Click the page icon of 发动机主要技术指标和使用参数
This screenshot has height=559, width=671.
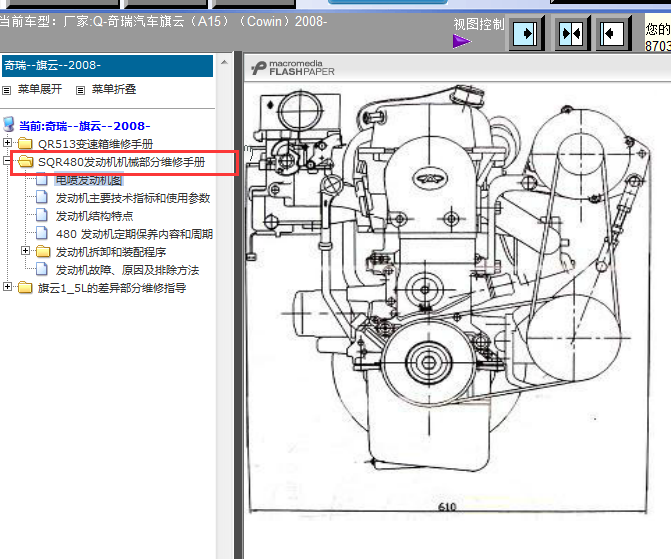42,197
